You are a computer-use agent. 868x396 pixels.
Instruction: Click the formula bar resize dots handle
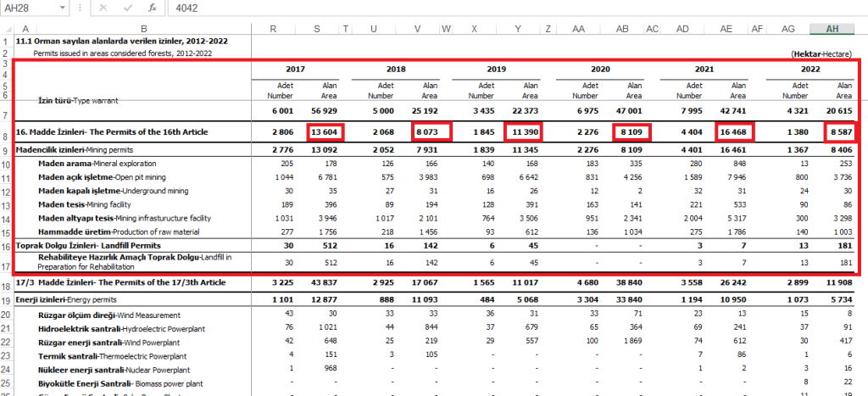click(81, 8)
